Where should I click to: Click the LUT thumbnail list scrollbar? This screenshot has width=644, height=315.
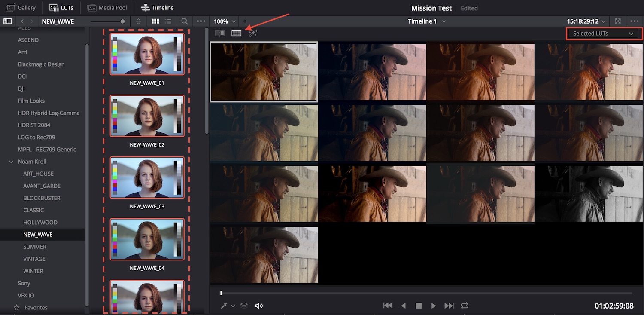(x=207, y=81)
